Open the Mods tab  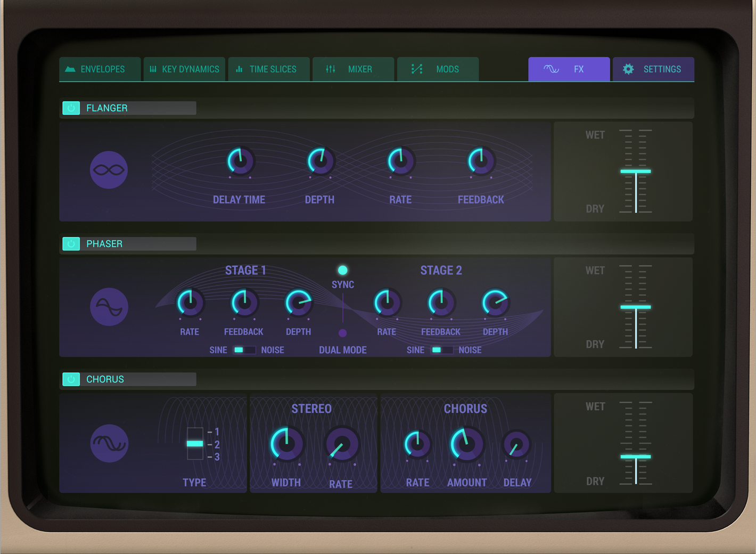(438, 69)
